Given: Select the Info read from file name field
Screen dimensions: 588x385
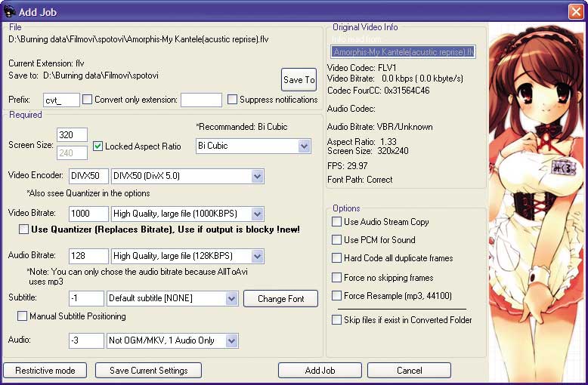Looking at the screenshot, I should tap(403, 51).
